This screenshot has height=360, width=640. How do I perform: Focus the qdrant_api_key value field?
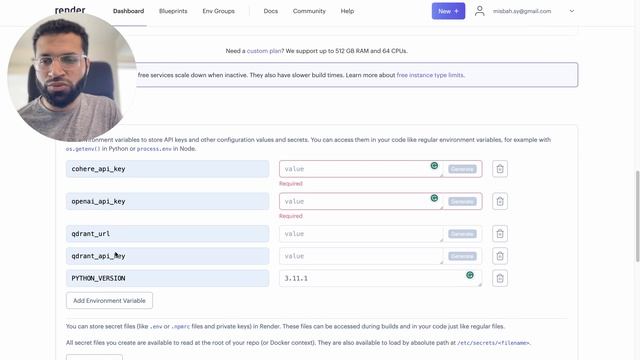point(361,256)
